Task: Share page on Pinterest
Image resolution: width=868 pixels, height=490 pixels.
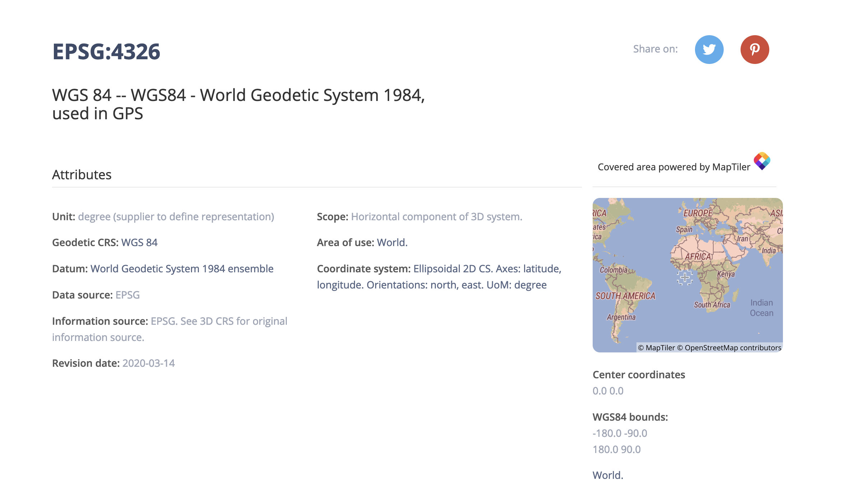Action: [755, 50]
